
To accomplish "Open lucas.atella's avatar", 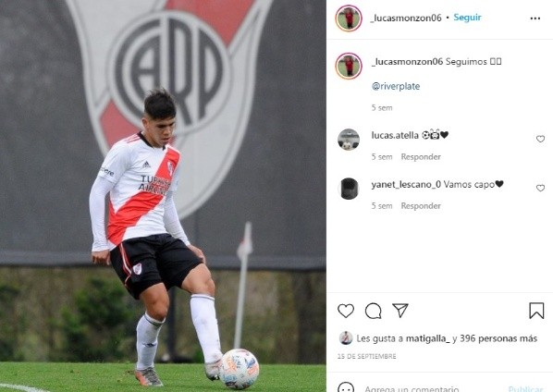I will point(349,140).
